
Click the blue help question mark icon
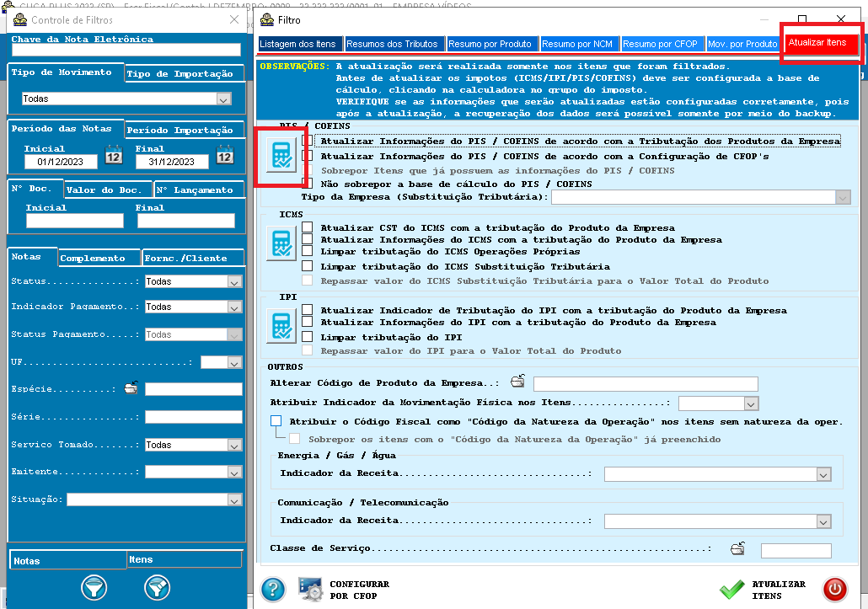[273, 589]
